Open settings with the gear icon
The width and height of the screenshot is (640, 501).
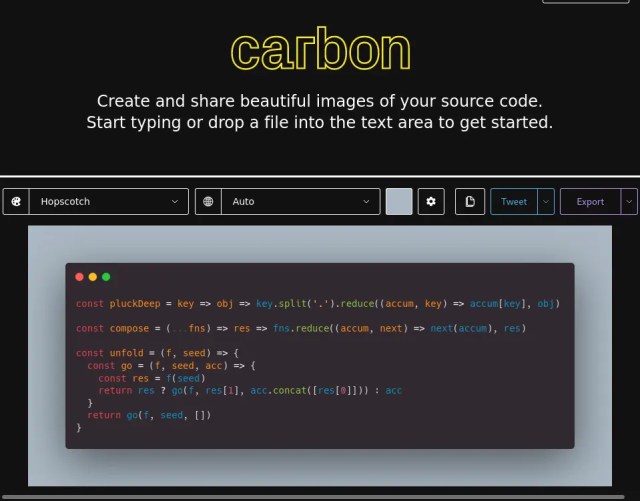(431, 201)
